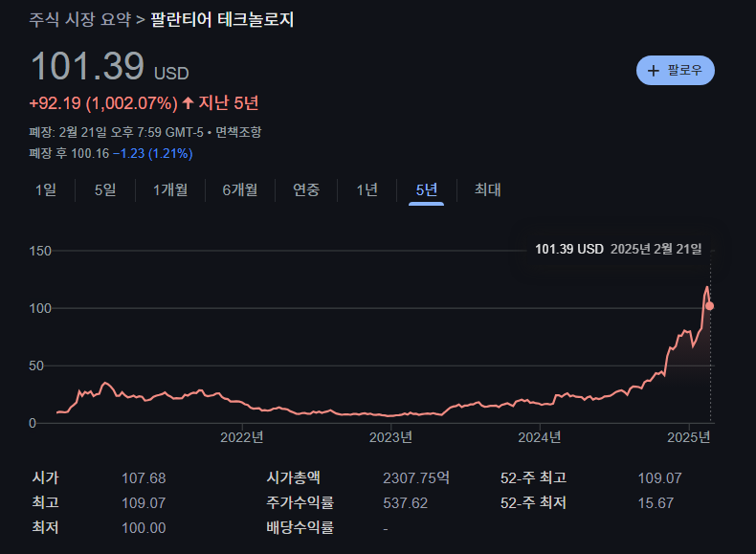Select the 연중 year-to-date tab
This screenshot has width=756, height=554.
click(306, 189)
